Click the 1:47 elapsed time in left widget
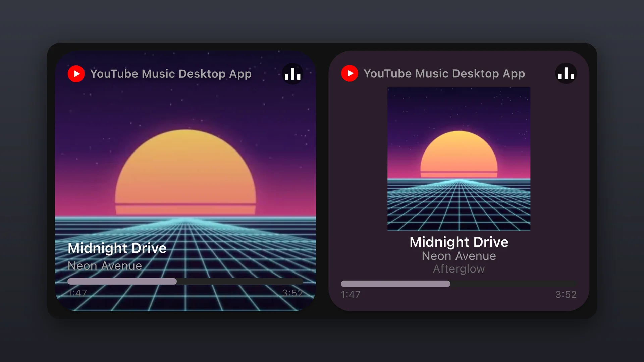Viewport: 644px width, 362px height. pos(77,293)
